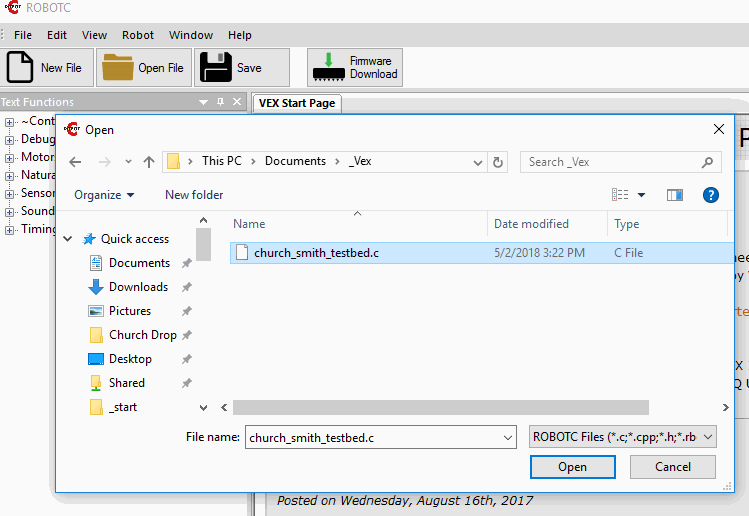The height and width of the screenshot is (516, 749).
Task: Navigate back with the back arrow
Action: tap(75, 162)
